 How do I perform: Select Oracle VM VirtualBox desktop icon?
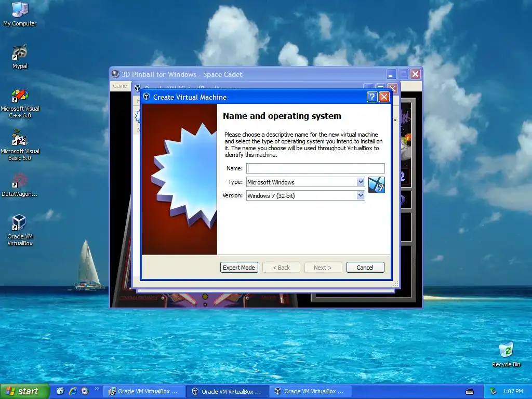point(20,230)
